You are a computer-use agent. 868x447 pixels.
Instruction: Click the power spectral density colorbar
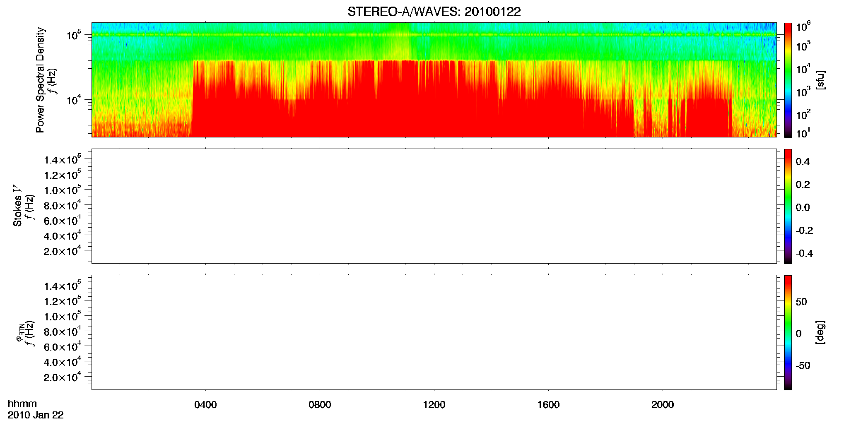tap(788, 80)
